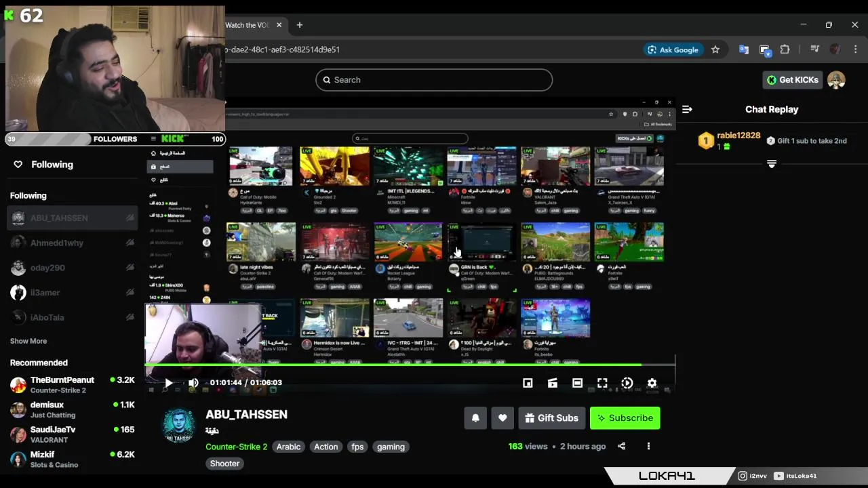Click the clip icon in player controls
Image resolution: width=868 pixels, height=488 pixels.
553,383
